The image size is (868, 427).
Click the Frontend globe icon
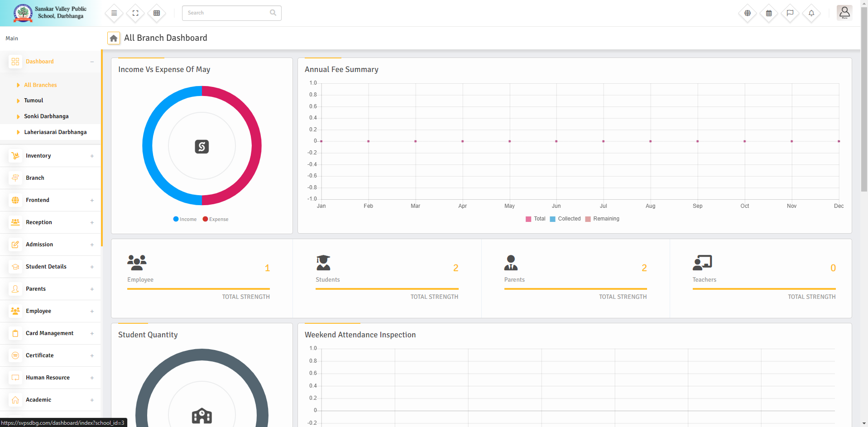click(15, 200)
